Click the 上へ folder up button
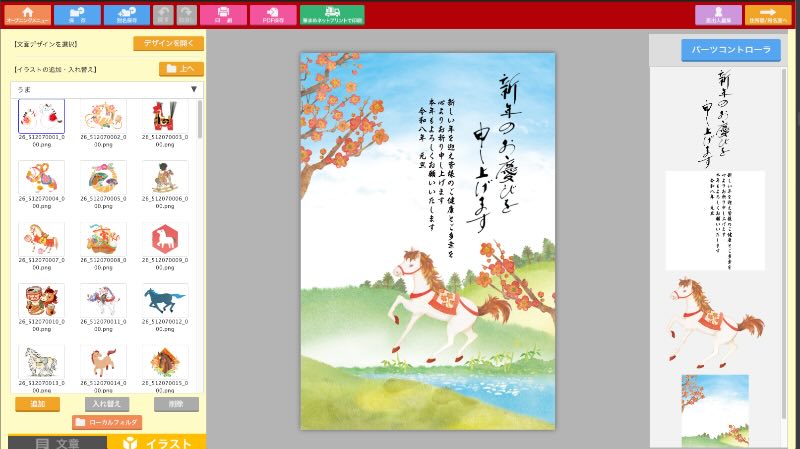This screenshot has width=800, height=449. click(181, 69)
